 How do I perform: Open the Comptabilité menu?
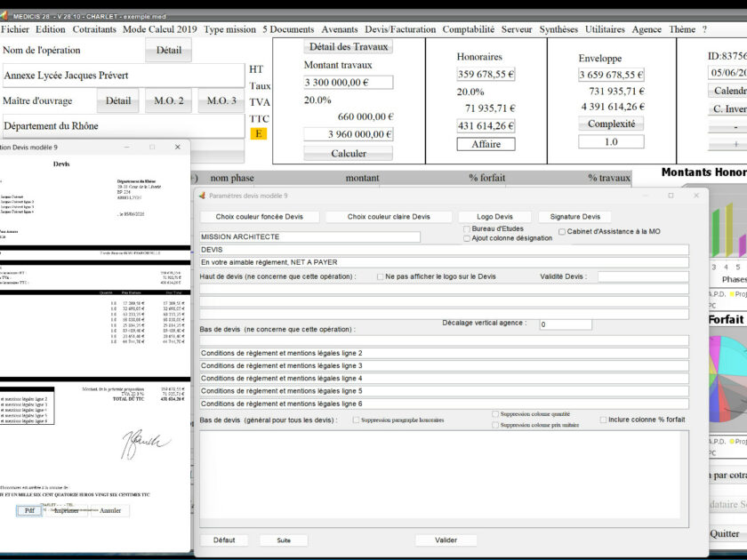pyautogui.click(x=469, y=29)
